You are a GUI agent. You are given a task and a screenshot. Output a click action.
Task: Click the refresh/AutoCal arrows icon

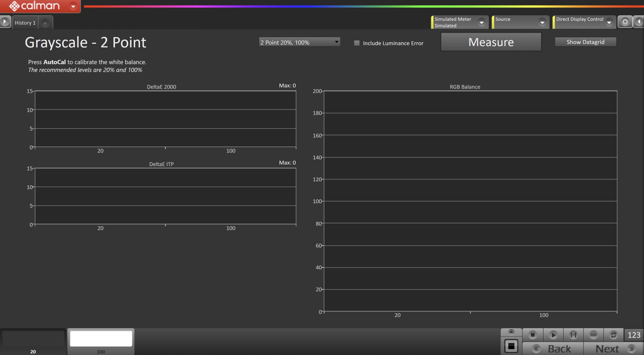pos(613,335)
